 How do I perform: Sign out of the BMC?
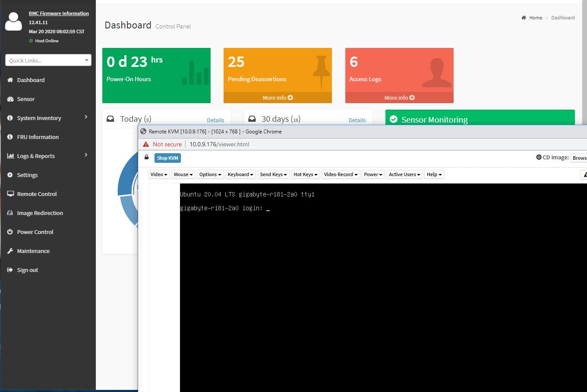tap(28, 270)
